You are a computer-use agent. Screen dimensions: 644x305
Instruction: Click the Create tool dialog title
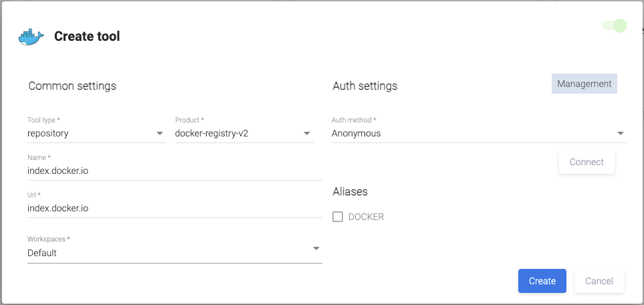tap(87, 37)
